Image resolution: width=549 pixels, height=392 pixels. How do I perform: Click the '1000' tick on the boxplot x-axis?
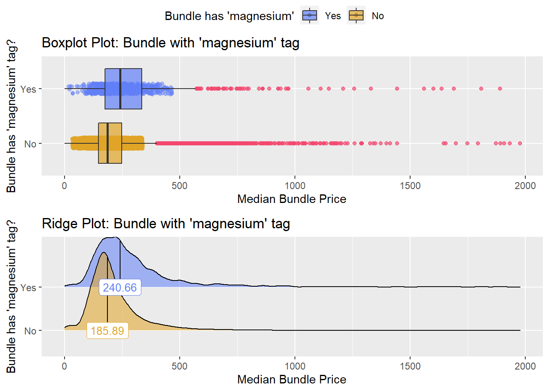pos(295,186)
